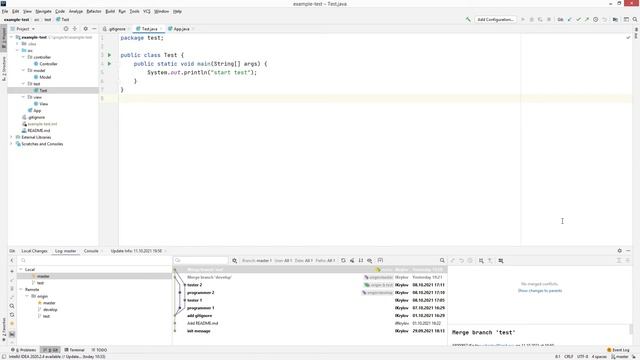Click 'Show changes to parents' link
The width and height of the screenshot is (640, 360).
pyautogui.click(x=540, y=291)
